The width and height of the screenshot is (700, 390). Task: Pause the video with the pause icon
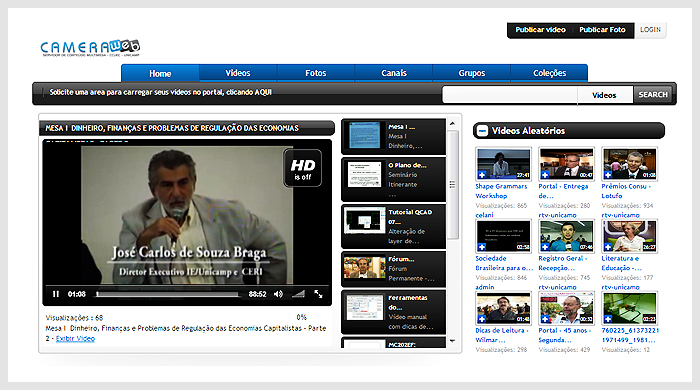[56, 294]
